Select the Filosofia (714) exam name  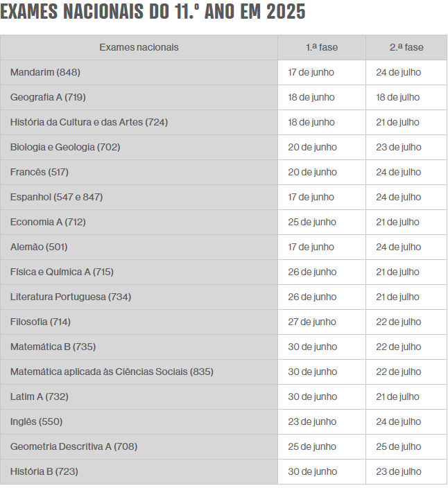tap(40, 322)
